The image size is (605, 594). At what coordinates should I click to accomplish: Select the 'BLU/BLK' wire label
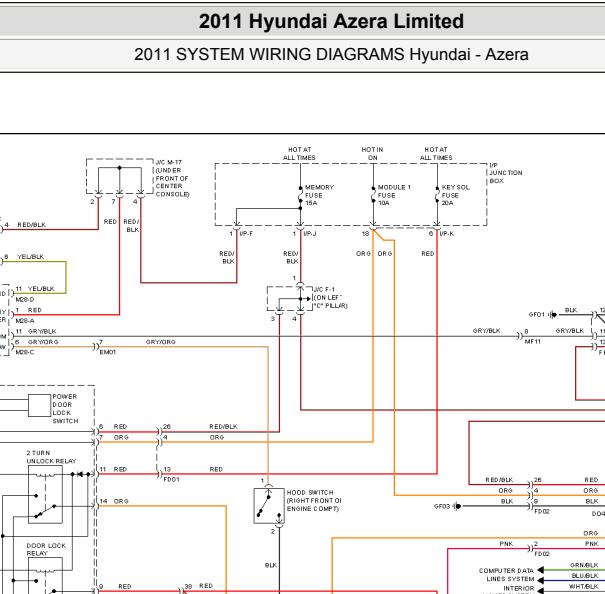click(584, 575)
